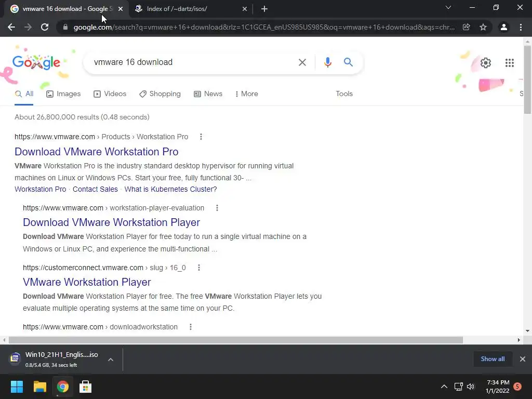
Task: Click the padlock site info icon
Action: click(65, 27)
